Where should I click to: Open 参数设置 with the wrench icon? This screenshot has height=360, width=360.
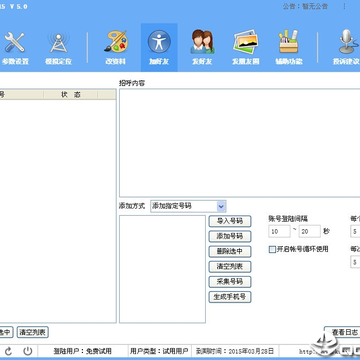15,48
